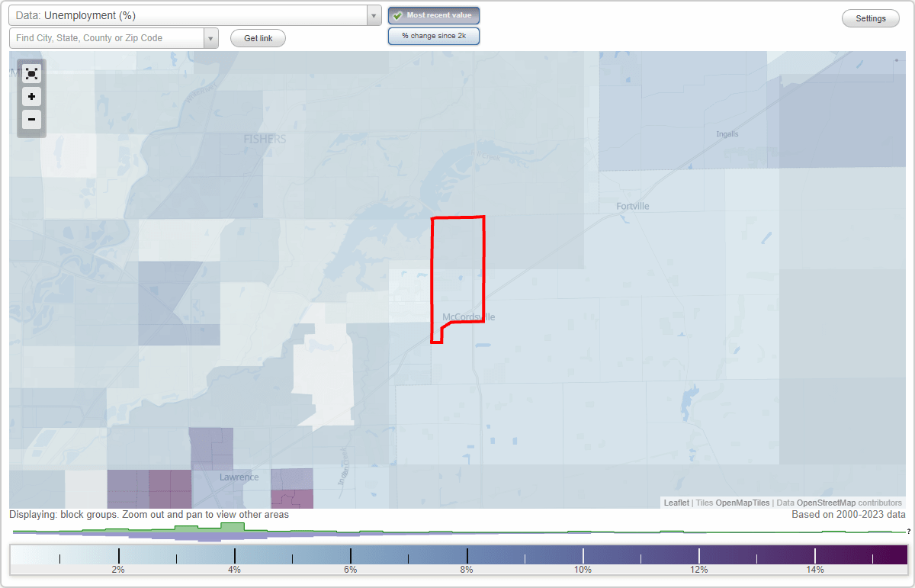Viewport: 915px width, 588px height.
Task: Click the McCordsville map label
Action: (x=469, y=316)
